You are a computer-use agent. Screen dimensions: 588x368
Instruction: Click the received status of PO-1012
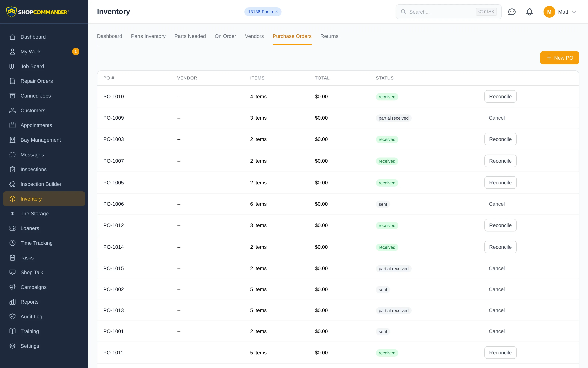point(387,226)
